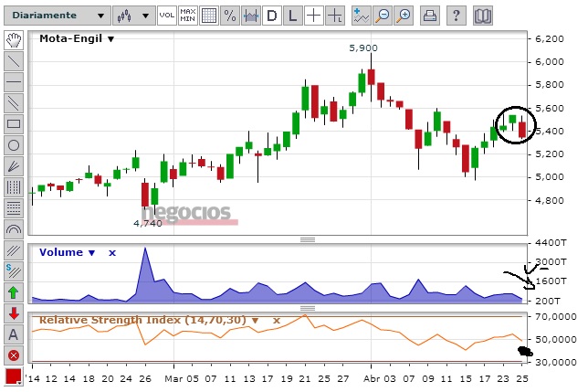
Task: Select the trend line tool
Action: pos(14,61)
